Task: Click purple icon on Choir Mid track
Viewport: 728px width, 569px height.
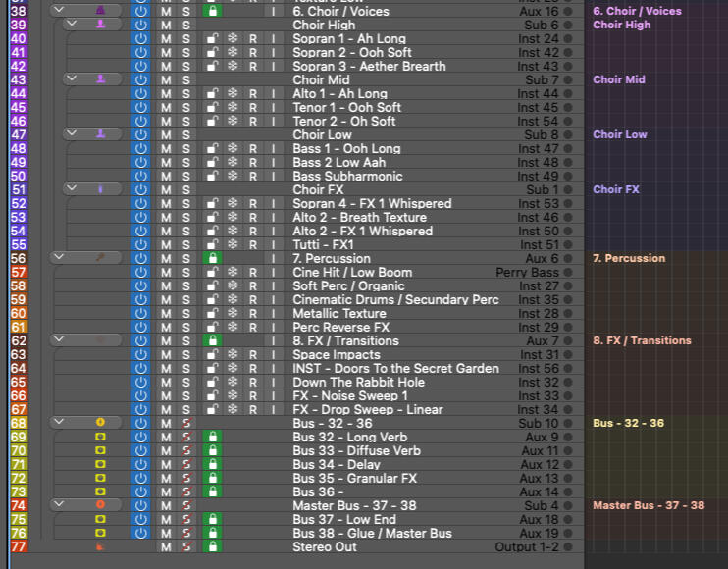Action: coord(100,79)
